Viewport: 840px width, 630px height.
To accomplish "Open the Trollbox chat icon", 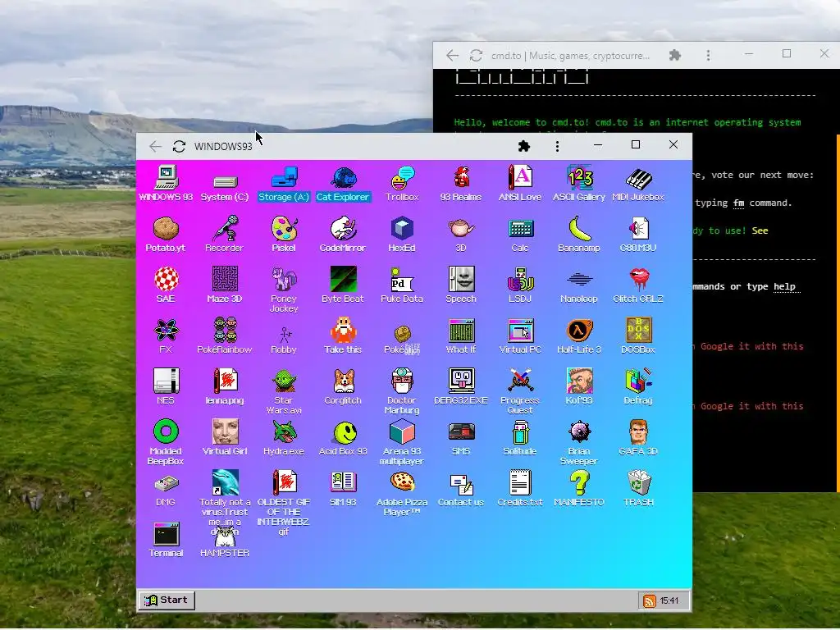I will pos(402,178).
